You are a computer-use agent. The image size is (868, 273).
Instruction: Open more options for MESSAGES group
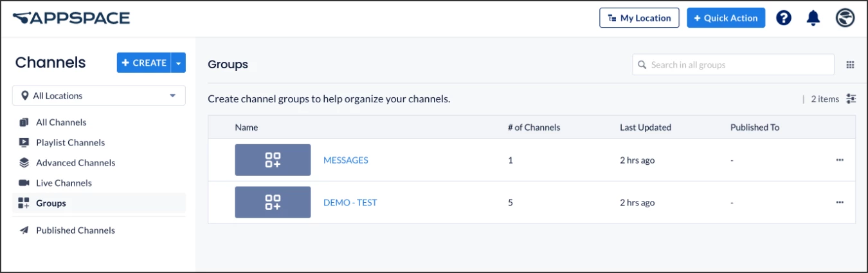pyautogui.click(x=840, y=160)
